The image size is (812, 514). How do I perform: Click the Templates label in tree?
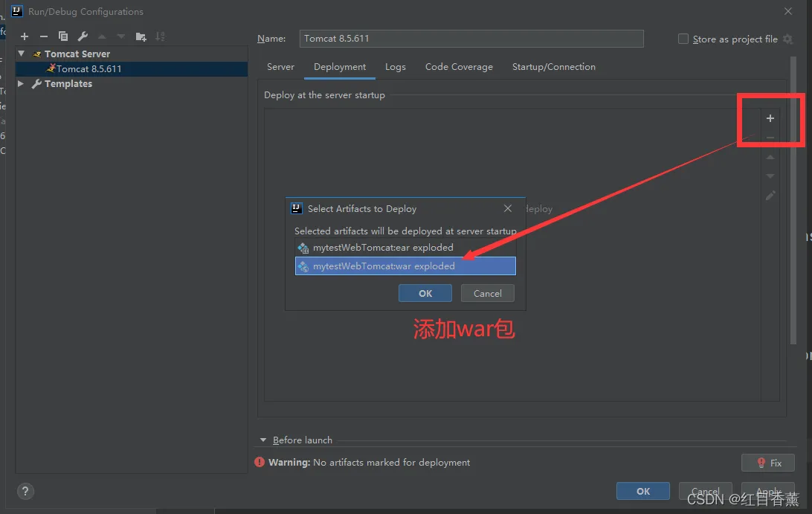(x=68, y=84)
